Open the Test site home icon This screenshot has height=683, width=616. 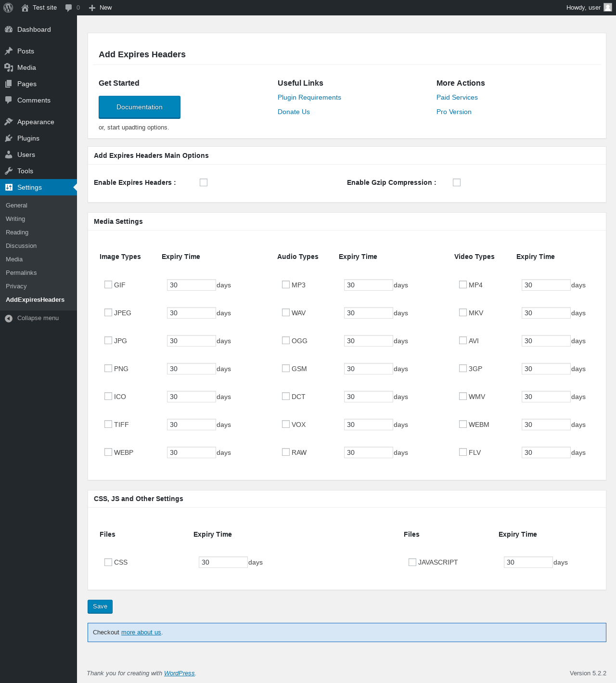pos(25,8)
